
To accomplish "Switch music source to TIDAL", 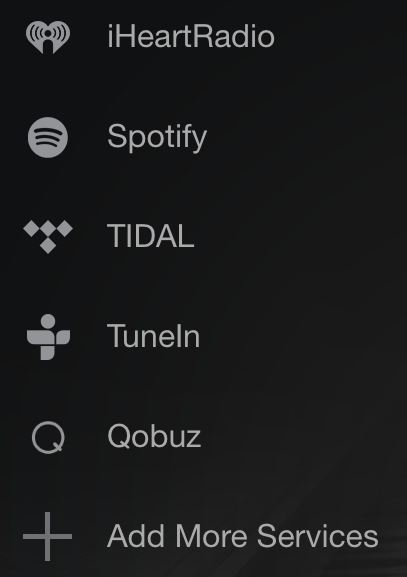I will pos(204,237).
